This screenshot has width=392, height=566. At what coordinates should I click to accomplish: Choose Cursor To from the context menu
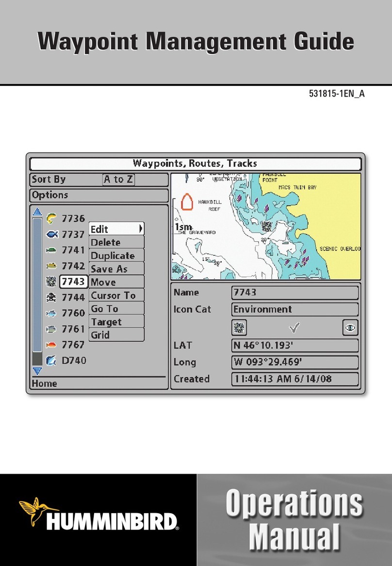[116, 295]
